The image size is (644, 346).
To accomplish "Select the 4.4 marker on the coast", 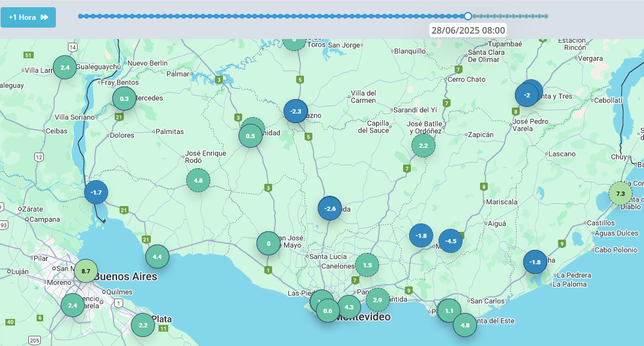I will pos(157,256).
